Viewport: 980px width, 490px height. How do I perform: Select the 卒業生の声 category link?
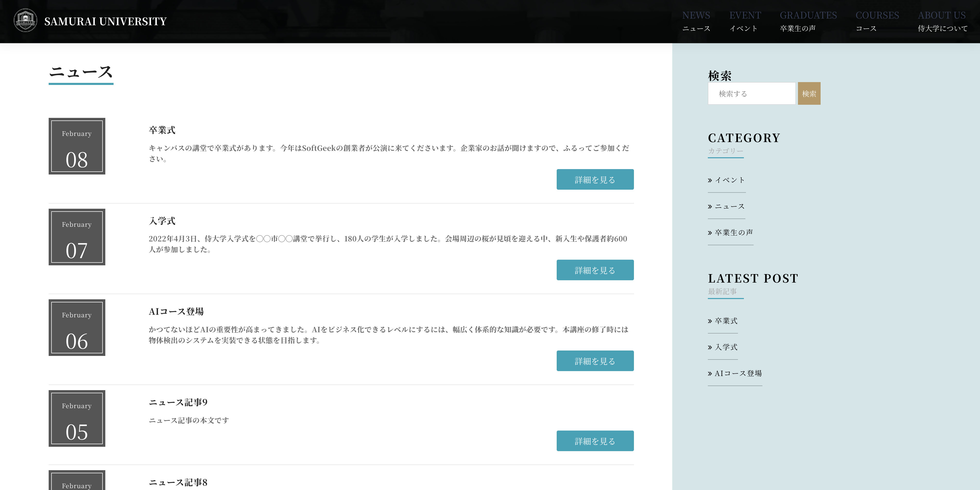click(x=730, y=233)
